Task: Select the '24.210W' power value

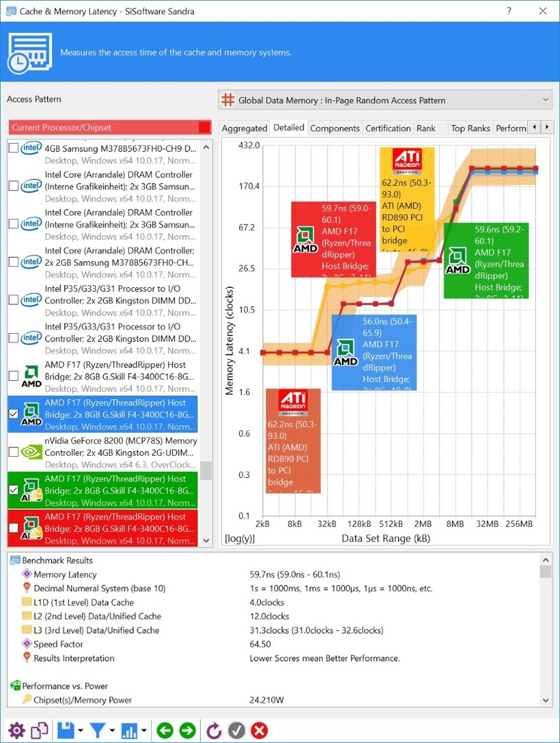Action: point(267,700)
